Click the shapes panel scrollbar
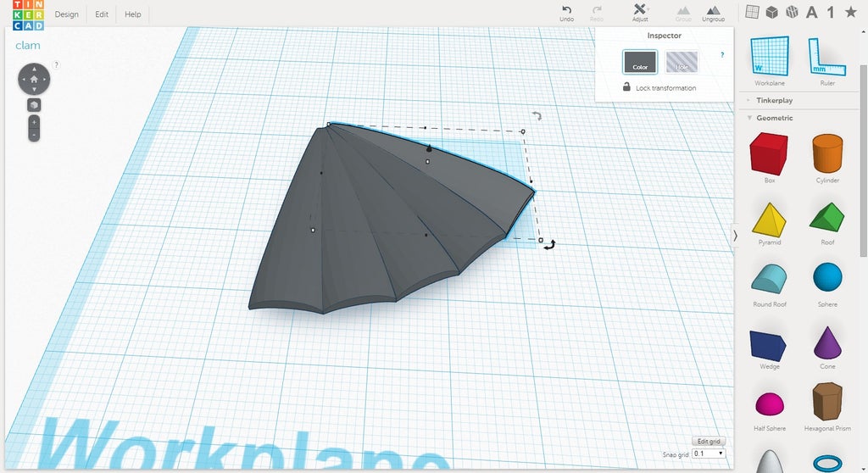This screenshot has width=868, height=473. (x=864, y=160)
